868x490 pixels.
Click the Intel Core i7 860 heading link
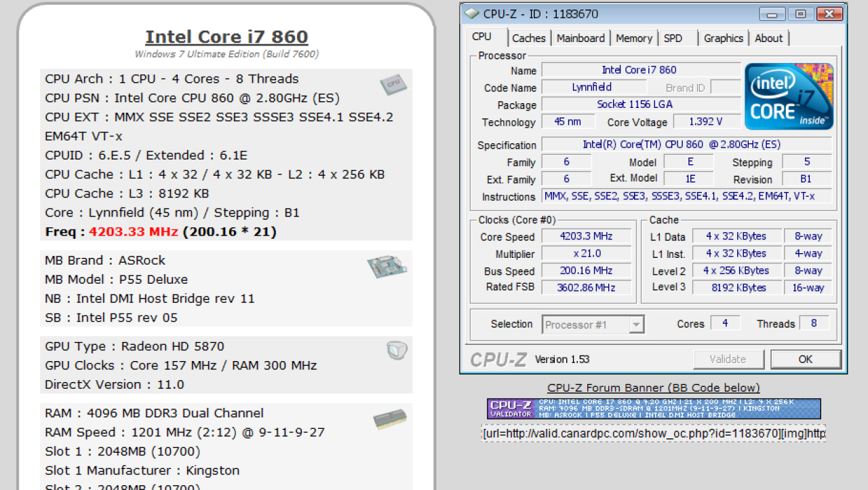[x=226, y=37]
